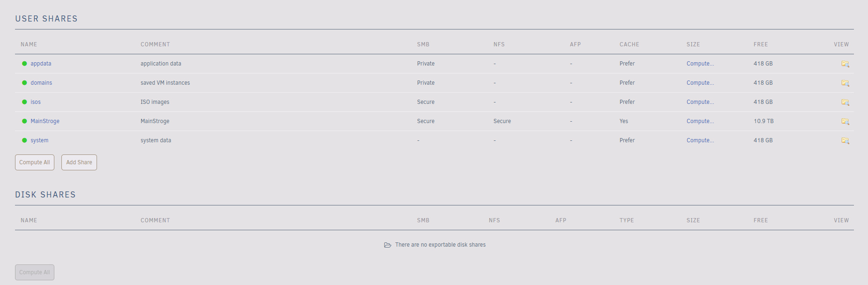The height and width of the screenshot is (285, 868).
Task: Browse the domains share folder icon
Action: point(845,83)
